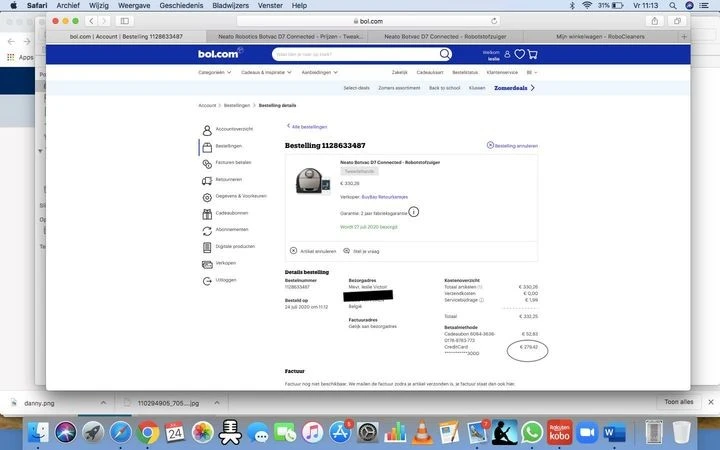Click Stel je vraag link

(x=361, y=251)
